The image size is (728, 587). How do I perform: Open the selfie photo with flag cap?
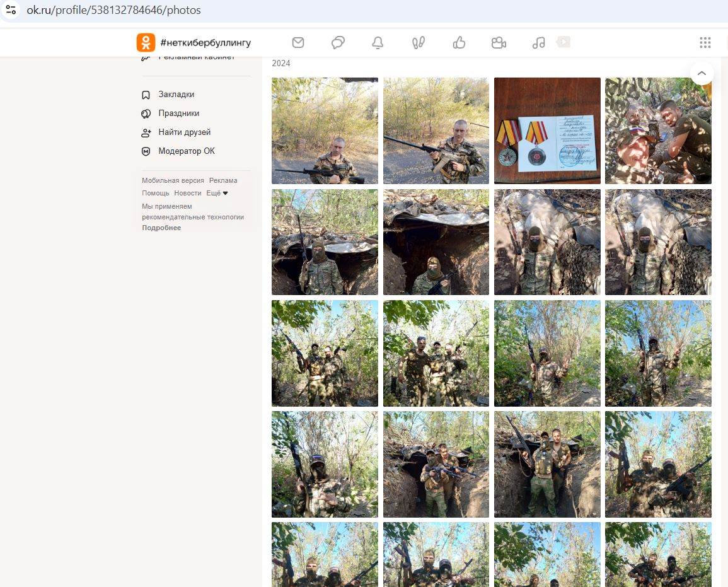(x=658, y=131)
